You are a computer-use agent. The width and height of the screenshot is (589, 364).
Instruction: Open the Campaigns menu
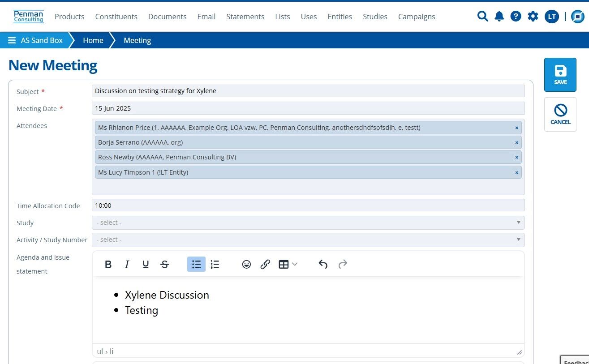417,17
